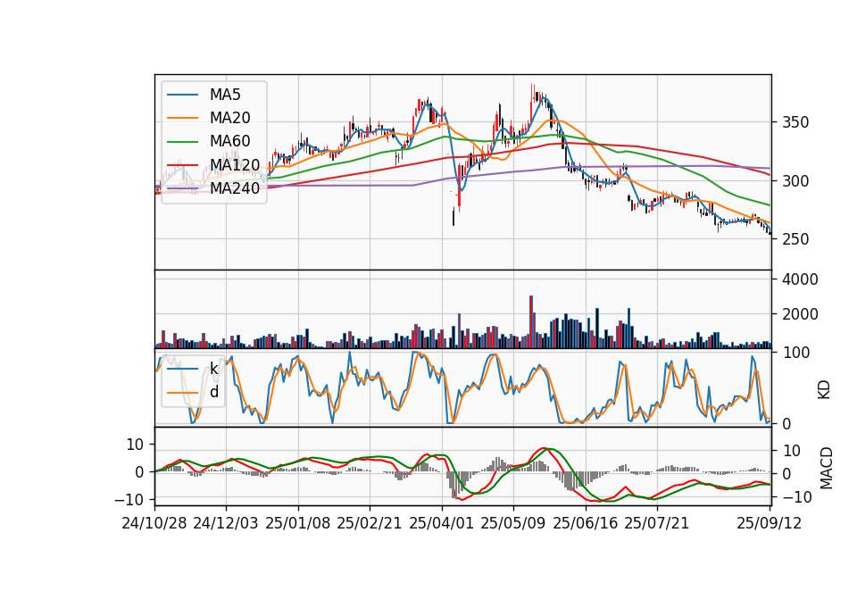Click the orange d legend line sample
This screenshot has height=616, width=857.
[x=182, y=392]
